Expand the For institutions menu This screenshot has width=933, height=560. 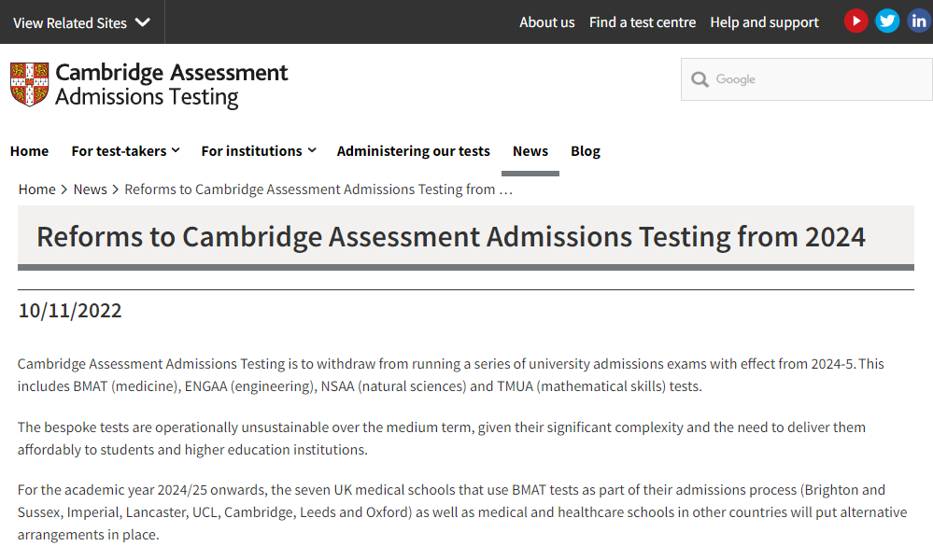[x=259, y=151]
